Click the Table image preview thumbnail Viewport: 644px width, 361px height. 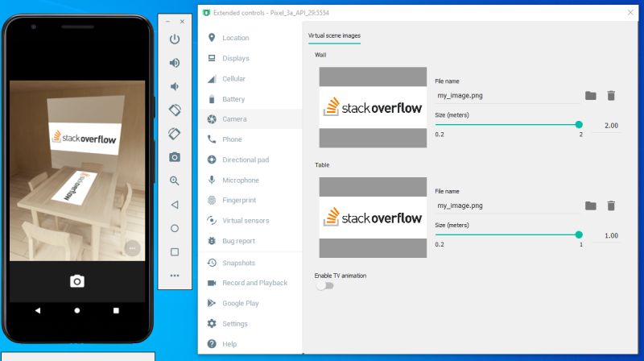[x=373, y=218]
